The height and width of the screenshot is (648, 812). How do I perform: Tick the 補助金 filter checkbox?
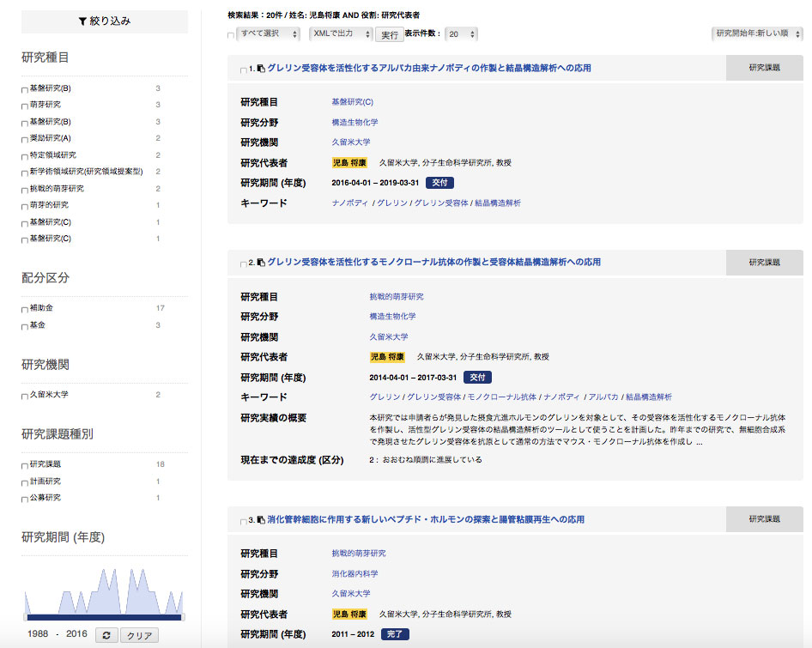point(25,309)
